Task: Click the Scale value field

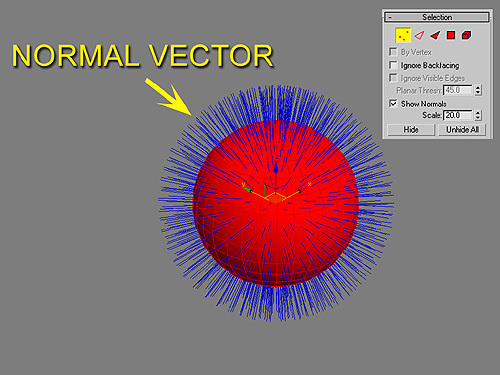Action: click(458, 115)
